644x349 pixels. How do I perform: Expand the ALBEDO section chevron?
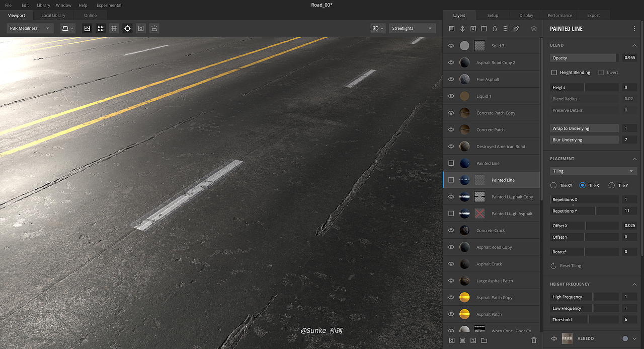point(634,338)
